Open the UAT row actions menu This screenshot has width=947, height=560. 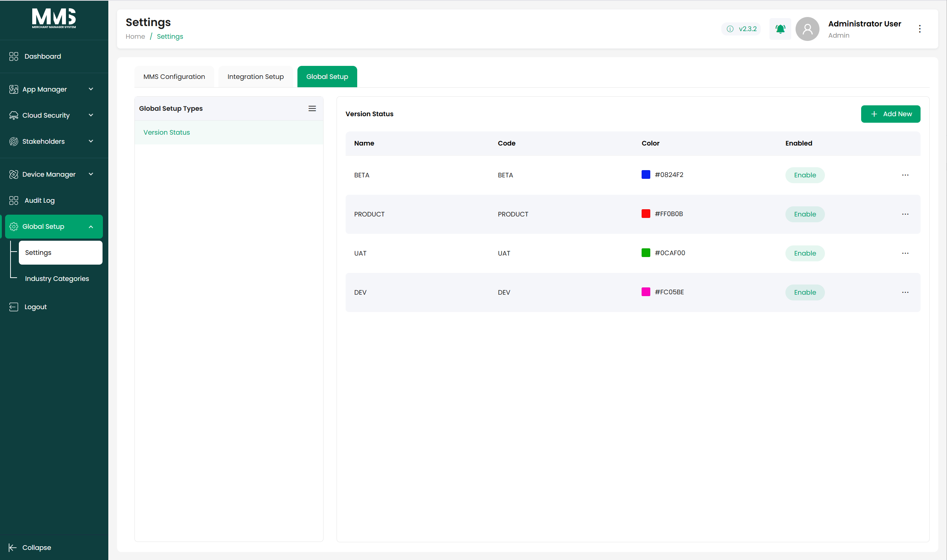905,253
